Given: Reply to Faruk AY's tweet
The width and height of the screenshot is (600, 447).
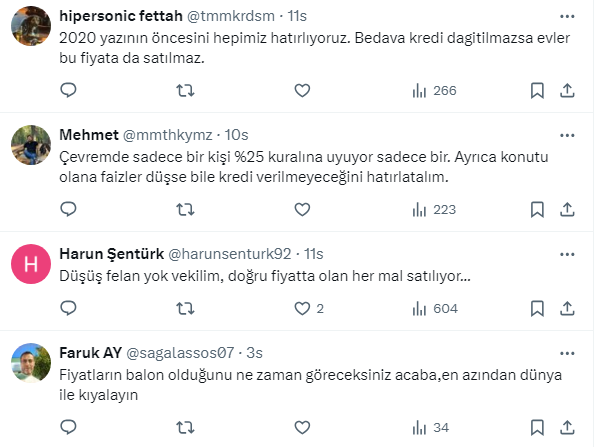Looking at the screenshot, I should click(x=69, y=428).
